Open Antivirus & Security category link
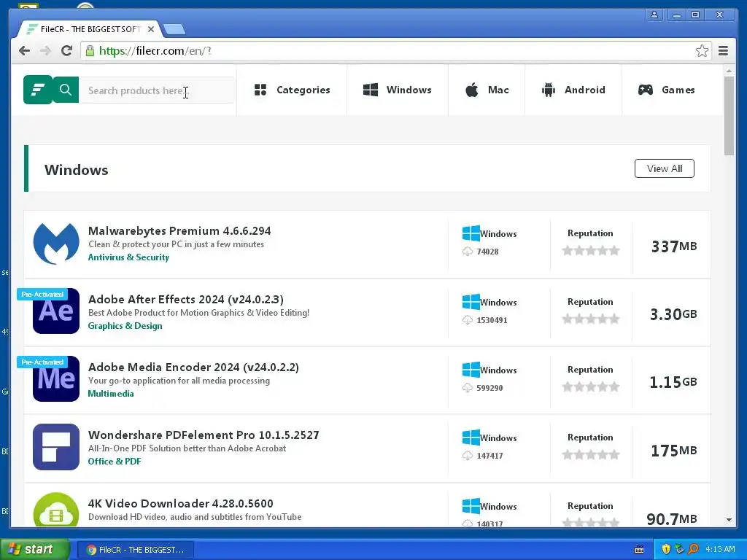This screenshot has height=560, width=747. (x=128, y=257)
